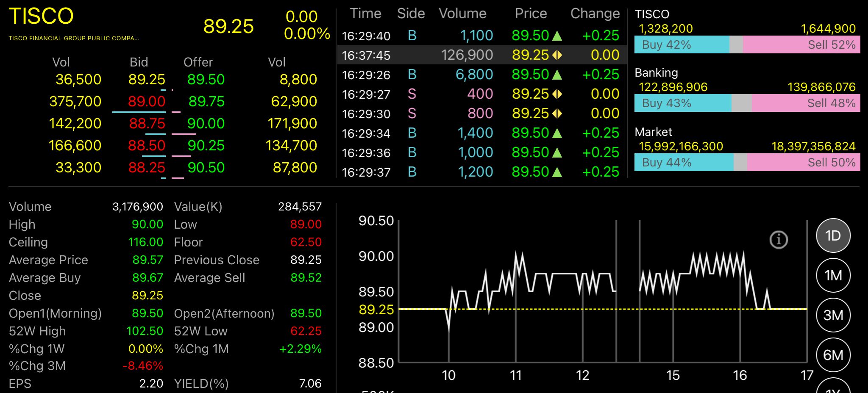Click the EPS value 2.20
Viewport: 868px width, 393px height.
coord(151,383)
